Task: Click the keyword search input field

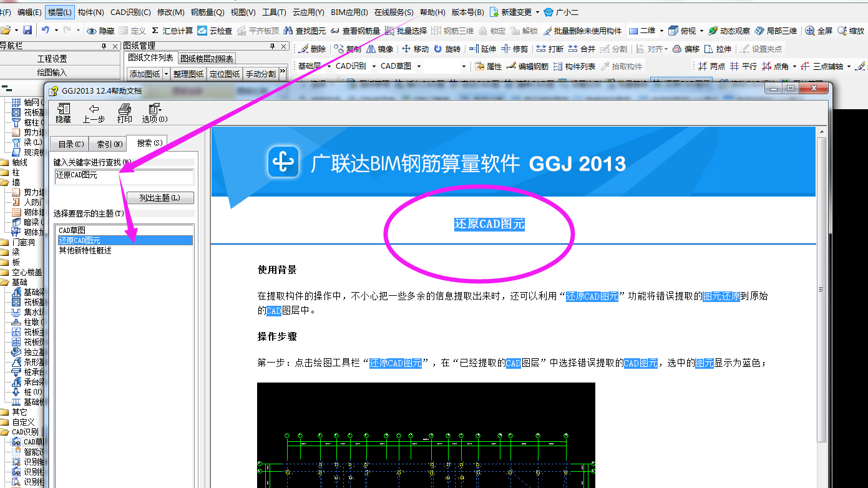Action: (x=124, y=177)
